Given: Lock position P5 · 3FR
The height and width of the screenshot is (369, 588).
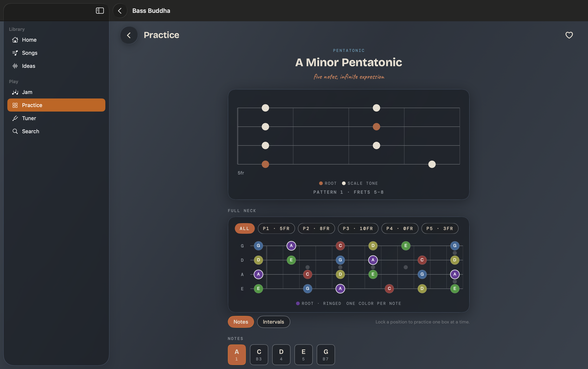Looking at the screenshot, I should [x=440, y=228].
